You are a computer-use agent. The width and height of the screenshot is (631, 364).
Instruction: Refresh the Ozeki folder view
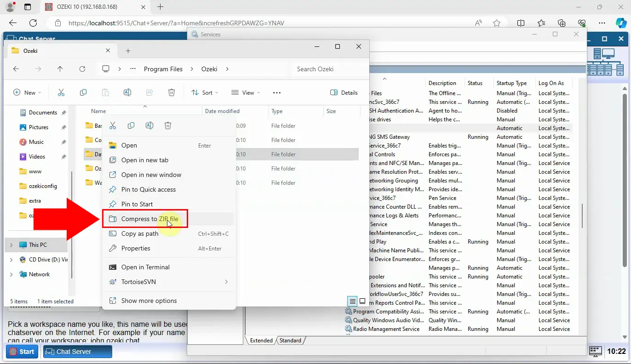pyautogui.click(x=82, y=69)
